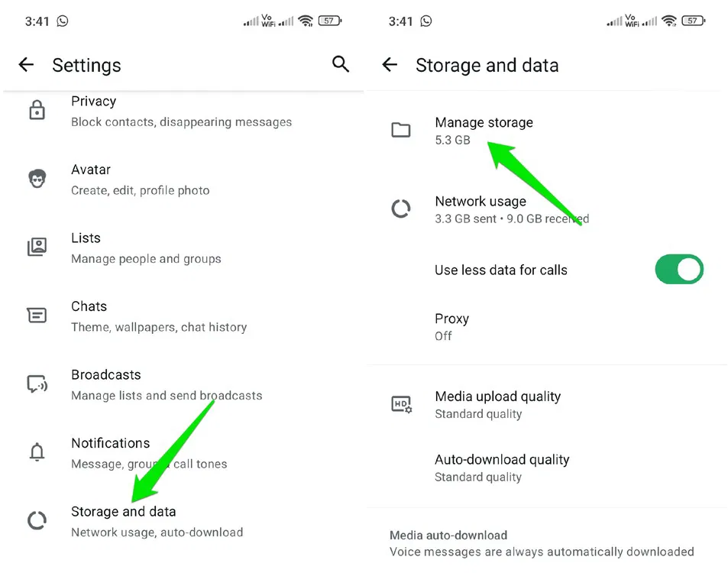Select the Broadcasts megaphone icon
The width and height of the screenshot is (728, 573).
pyautogui.click(x=37, y=384)
